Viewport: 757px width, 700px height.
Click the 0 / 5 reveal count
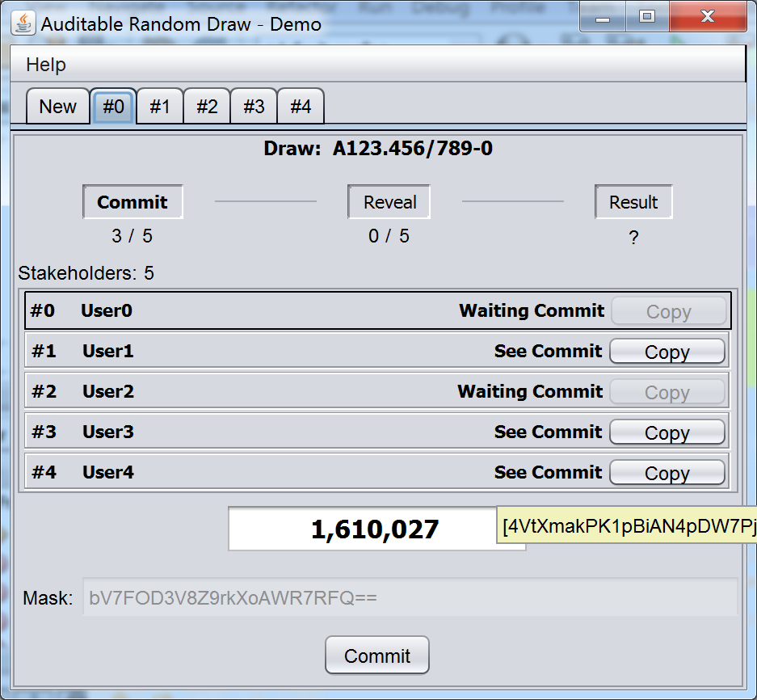coord(389,236)
